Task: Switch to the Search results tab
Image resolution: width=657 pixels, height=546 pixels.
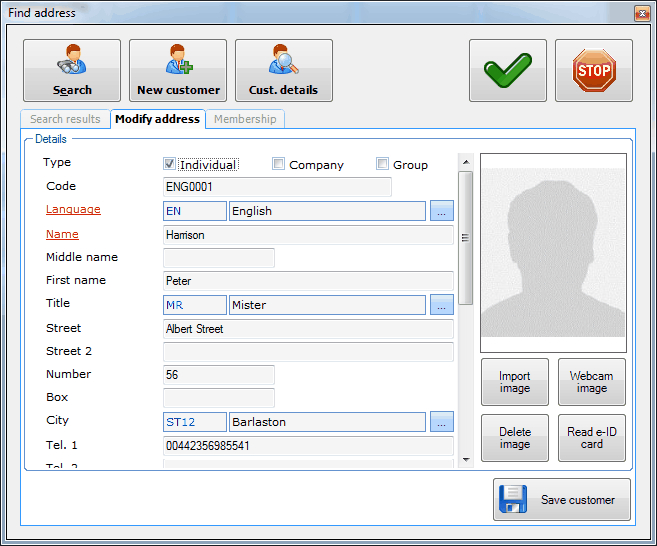Action: click(65, 119)
